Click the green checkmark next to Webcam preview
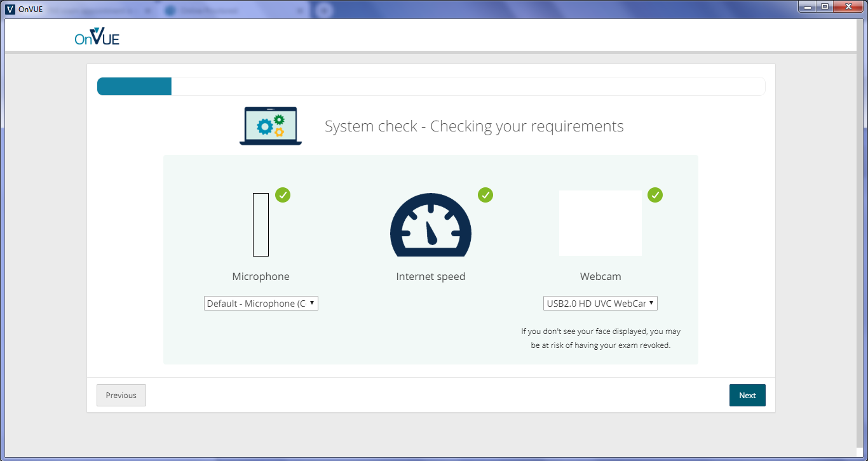The image size is (868, 461). tap(655, 195)
